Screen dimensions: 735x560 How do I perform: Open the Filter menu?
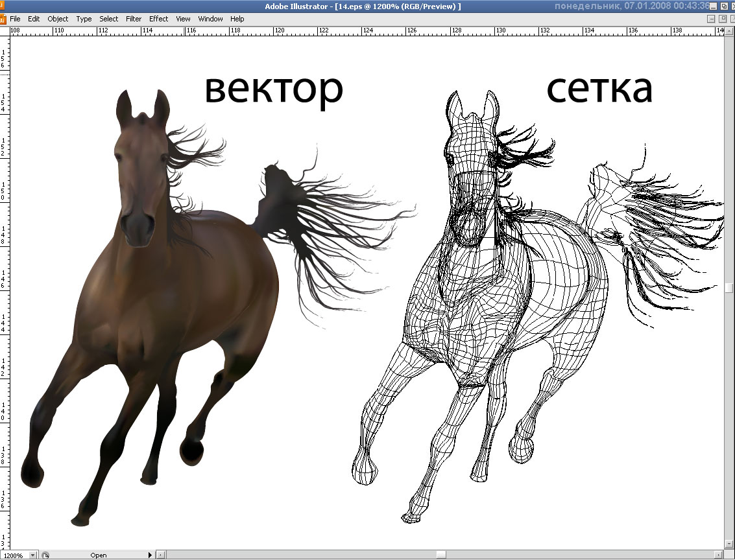[134, 19]
